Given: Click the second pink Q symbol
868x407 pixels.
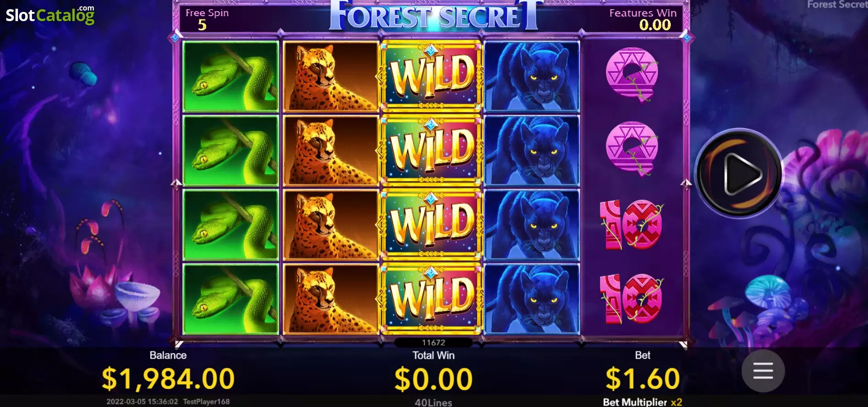Looking at the screenshot, I should coord(632,148).
